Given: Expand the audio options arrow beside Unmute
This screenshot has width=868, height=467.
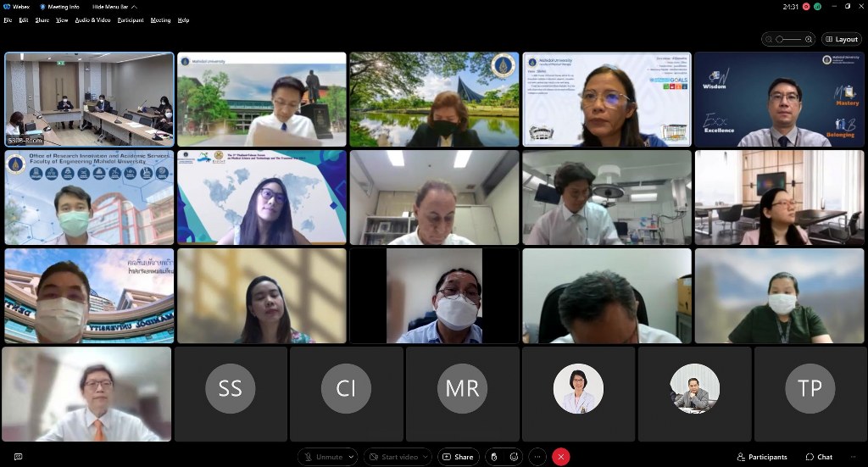Looking at the screenshot, I should (x=352, y=457).
